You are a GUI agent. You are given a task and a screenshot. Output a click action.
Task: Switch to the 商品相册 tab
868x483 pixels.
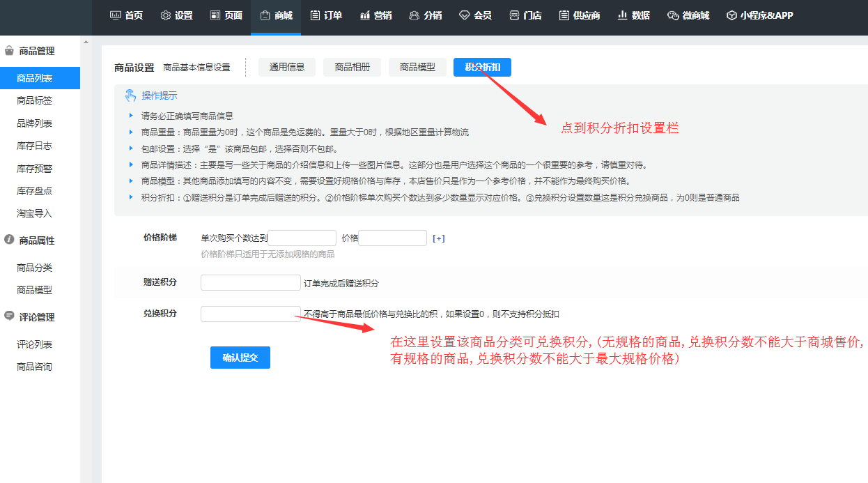[x=352, y=68]
